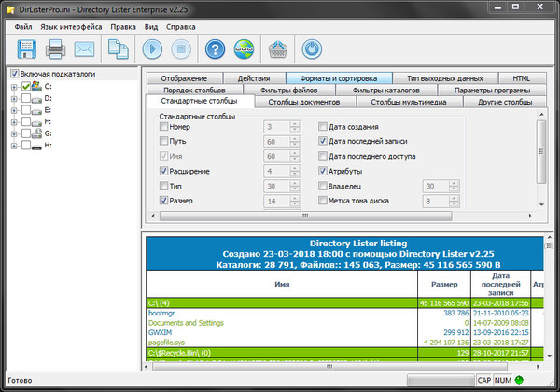560x392 pixels.
Task: Click the Copy documents toolbar icon
Action: (x=119, y=49)
